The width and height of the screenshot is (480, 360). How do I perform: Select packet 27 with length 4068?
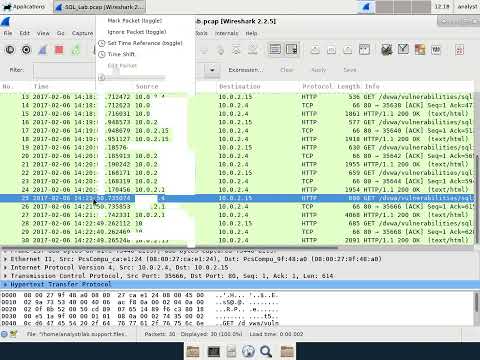[x=237, y=215]
